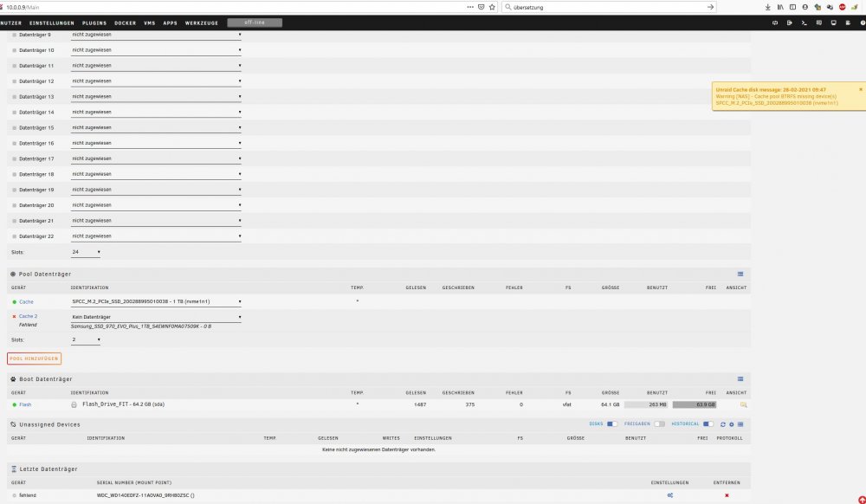Open the Datenträger 18 assignment dropdown
This screenshot has width=866, height=504.
coord(156,174)
